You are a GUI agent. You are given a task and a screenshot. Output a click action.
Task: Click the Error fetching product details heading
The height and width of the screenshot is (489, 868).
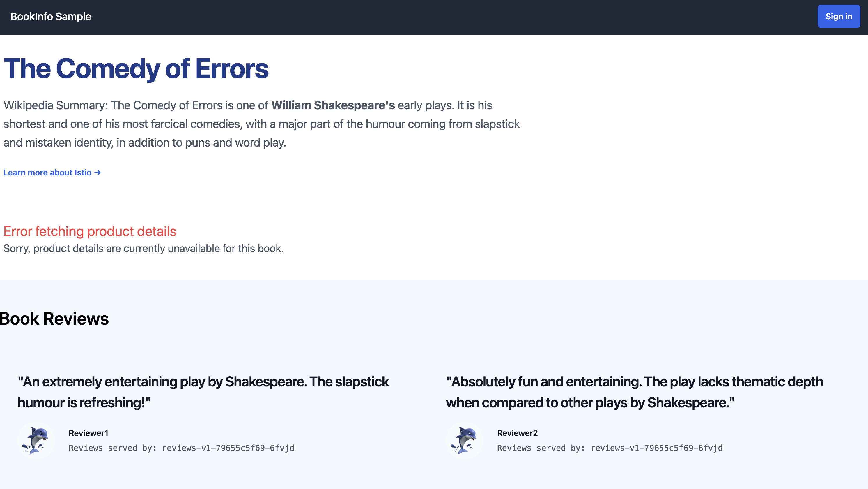click(90, 231)
